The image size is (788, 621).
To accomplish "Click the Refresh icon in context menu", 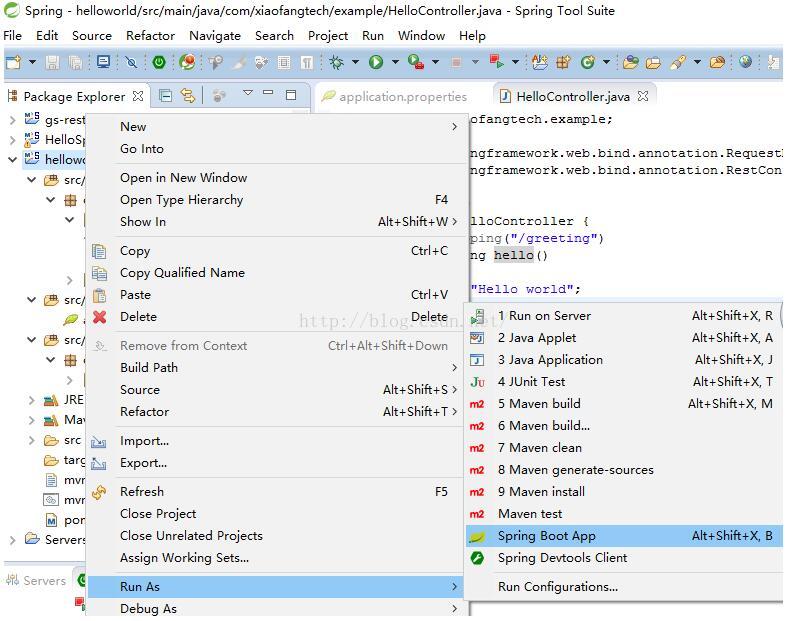I will pyautogui.click(x=99, y=492).
